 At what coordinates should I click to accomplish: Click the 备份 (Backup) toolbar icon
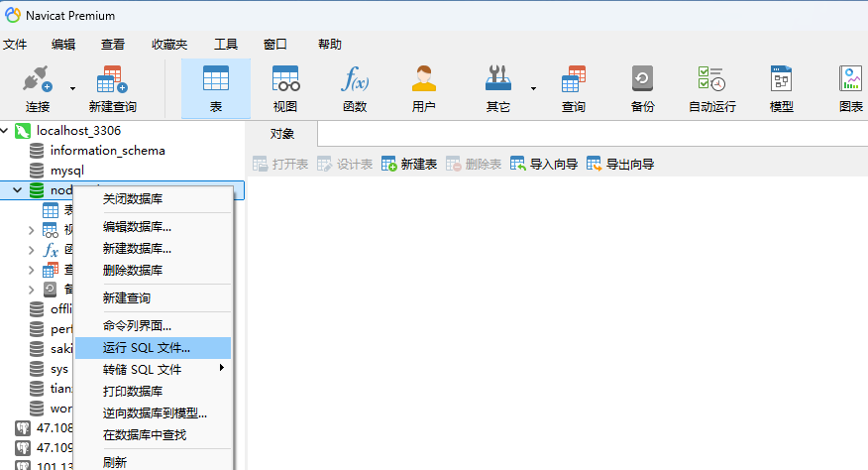click(x=642, y=88)
